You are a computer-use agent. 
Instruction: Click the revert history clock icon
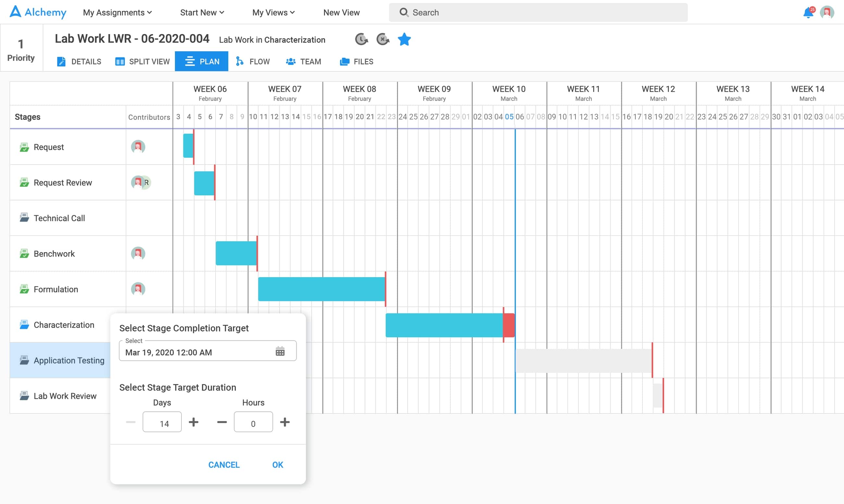click(x=361, y=39)
